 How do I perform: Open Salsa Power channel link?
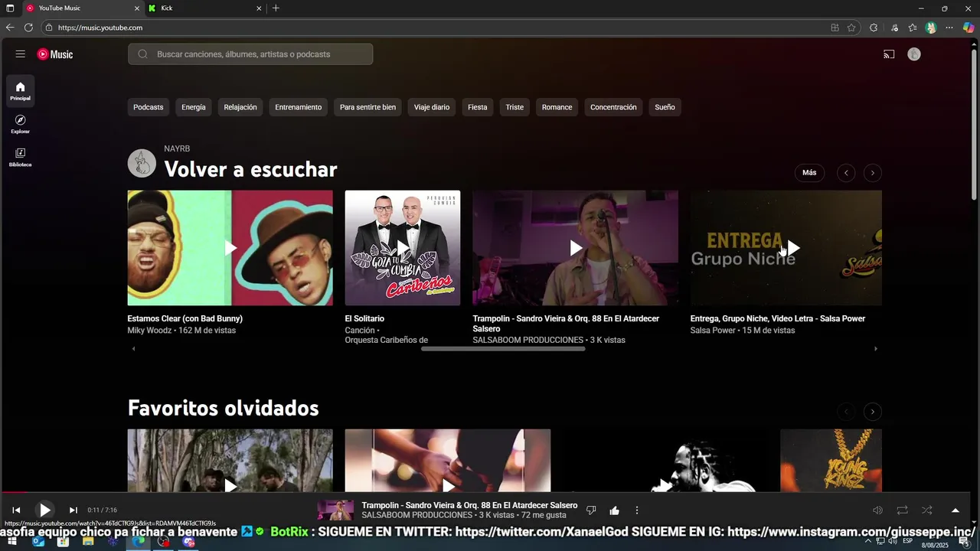click(x=713, y=331)
